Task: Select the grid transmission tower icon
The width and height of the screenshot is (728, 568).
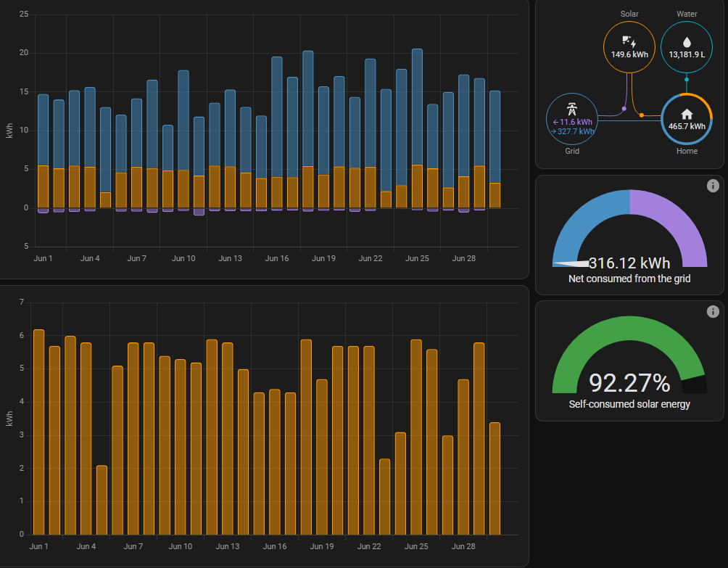Action: click(572, 110)
